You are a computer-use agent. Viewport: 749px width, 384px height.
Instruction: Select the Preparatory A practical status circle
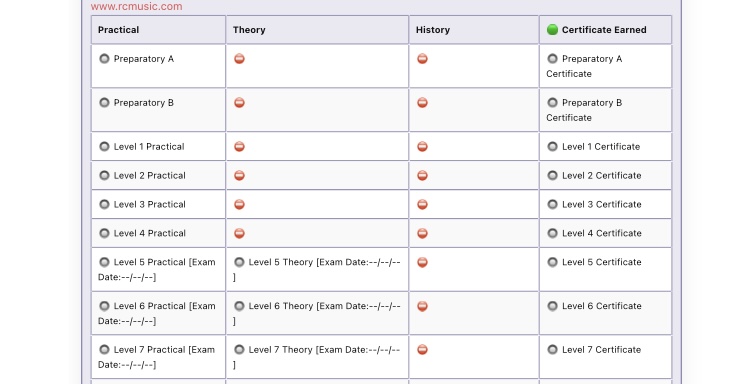pos(104,59)
